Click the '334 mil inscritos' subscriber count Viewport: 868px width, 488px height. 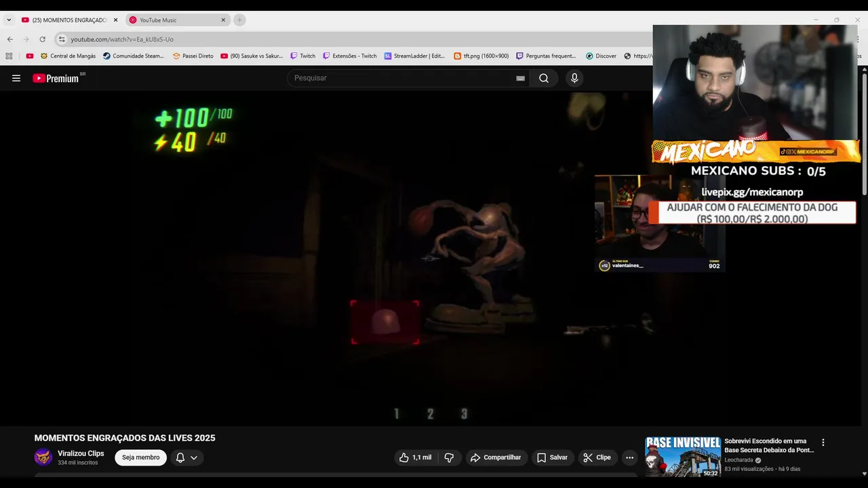coord(77,463)
